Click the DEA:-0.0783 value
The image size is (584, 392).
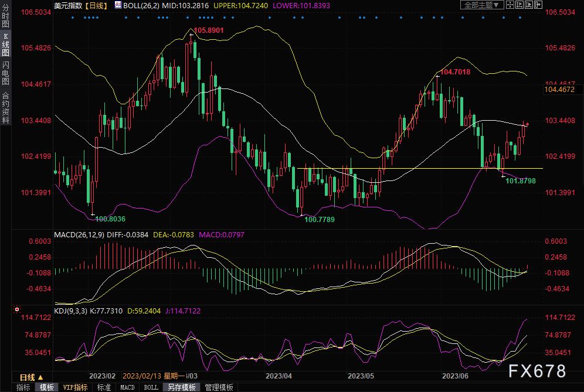click(x=174, y=235)
